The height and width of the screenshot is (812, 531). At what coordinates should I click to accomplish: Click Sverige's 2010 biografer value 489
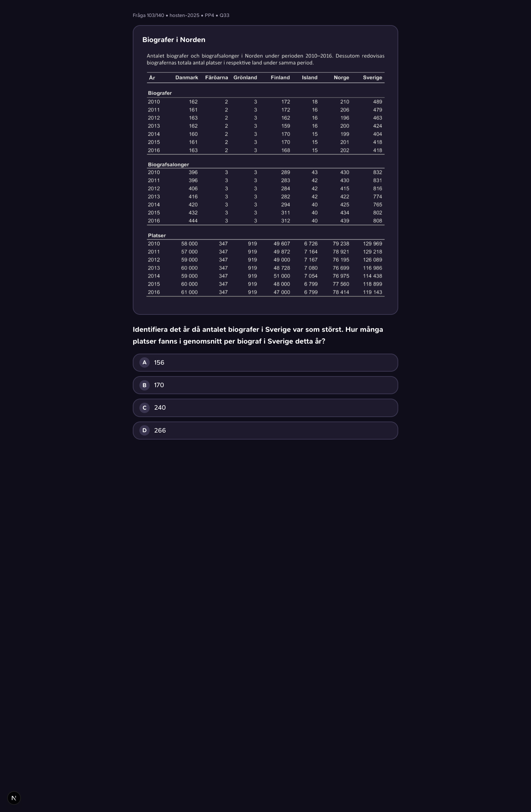click(378, 102)
